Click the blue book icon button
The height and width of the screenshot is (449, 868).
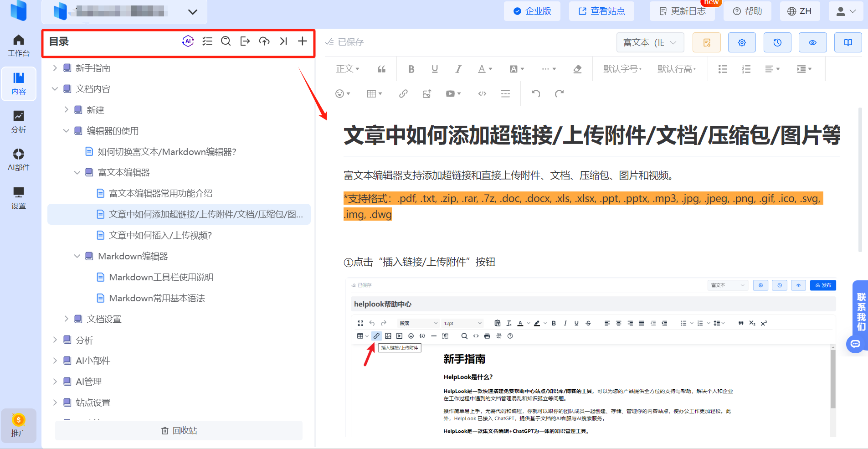[x=848, y=42]
